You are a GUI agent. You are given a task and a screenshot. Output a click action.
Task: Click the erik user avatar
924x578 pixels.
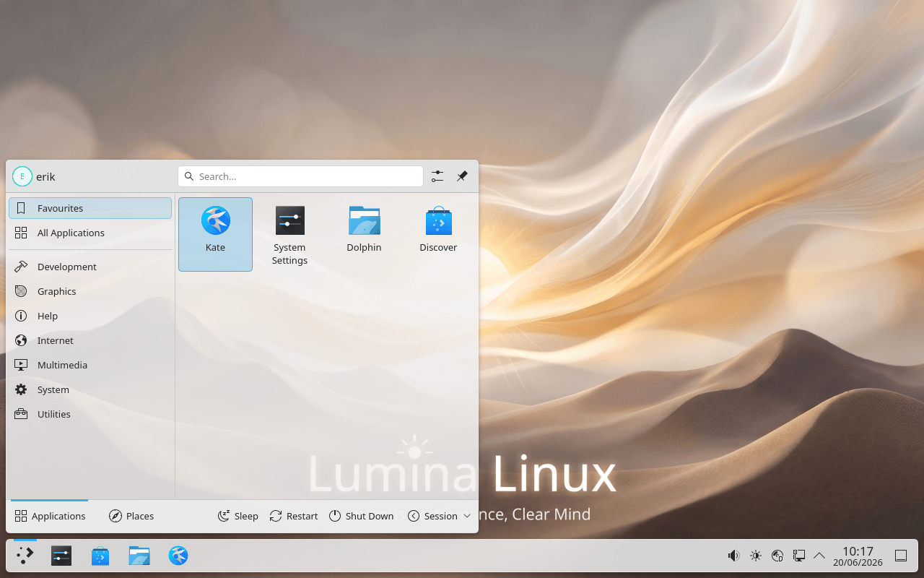(22, 176)
